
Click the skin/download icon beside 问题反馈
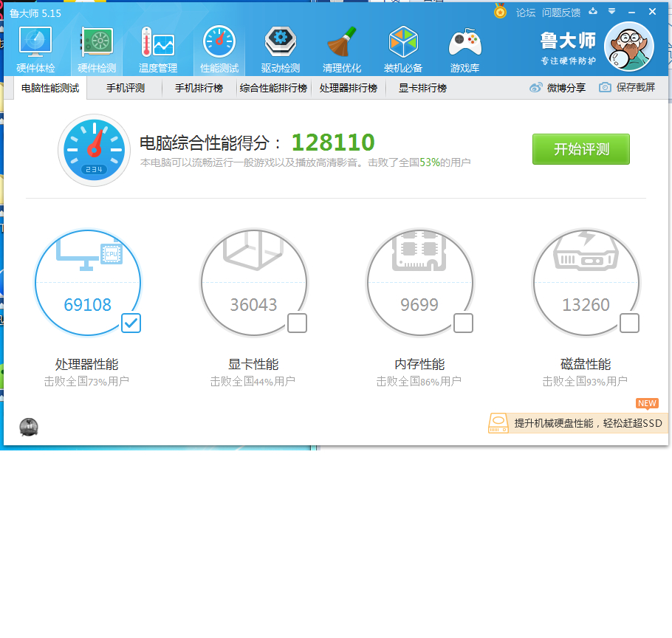593,12
